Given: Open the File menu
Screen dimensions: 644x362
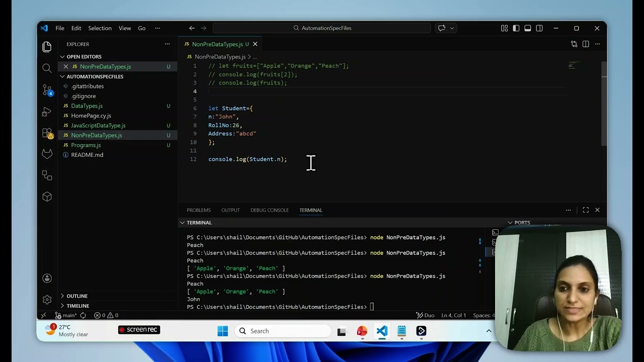Looking at the screenshot, I should point(60,28).
